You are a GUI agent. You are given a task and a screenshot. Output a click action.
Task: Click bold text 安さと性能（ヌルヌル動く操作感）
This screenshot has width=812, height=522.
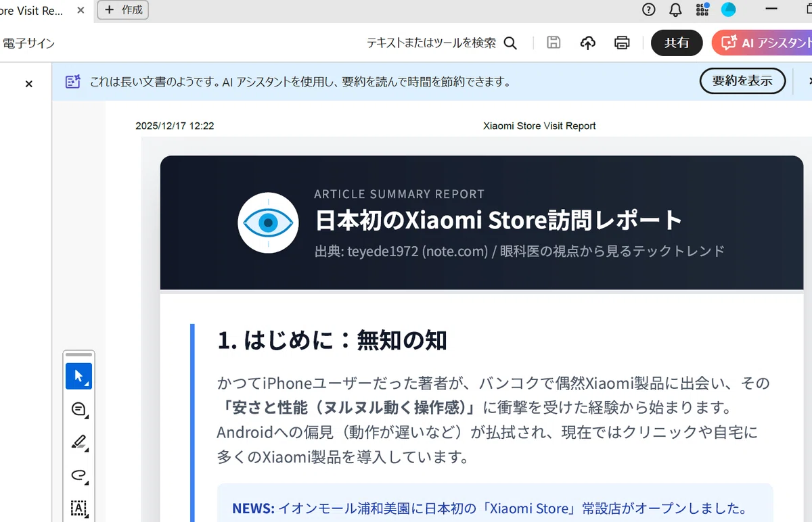(350, 408)
